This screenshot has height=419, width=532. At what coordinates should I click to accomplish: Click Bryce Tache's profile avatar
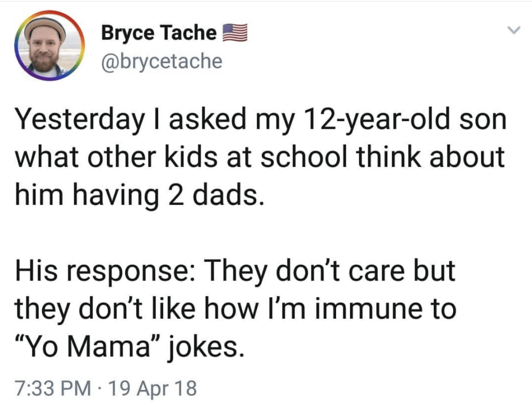(47, 46)
